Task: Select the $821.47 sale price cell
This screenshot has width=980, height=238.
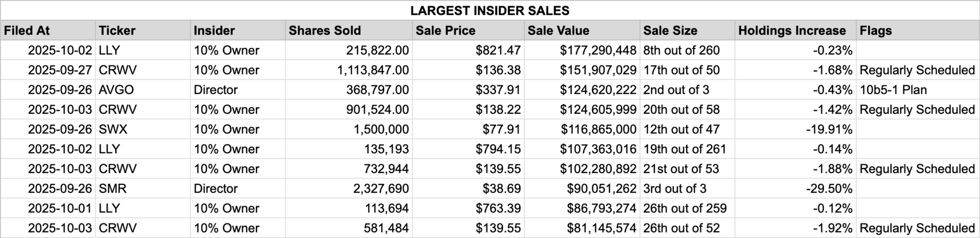Action: [x=469, y=51]
